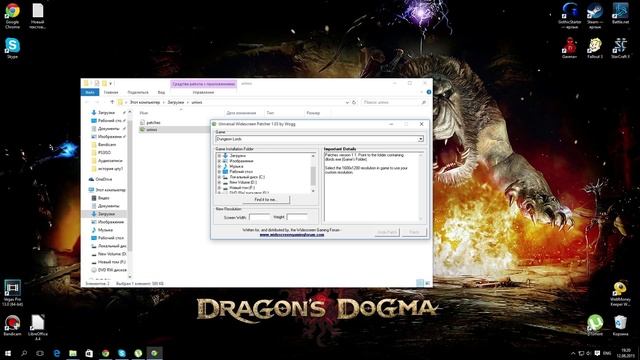
Task: Click the Height input field
Action: (297, 217)
